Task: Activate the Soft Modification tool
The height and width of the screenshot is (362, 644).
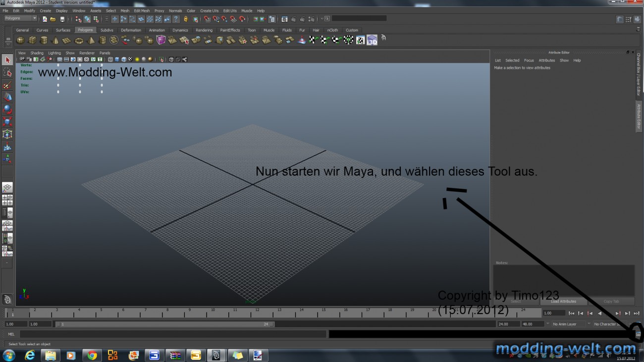Action: (7, 147)
